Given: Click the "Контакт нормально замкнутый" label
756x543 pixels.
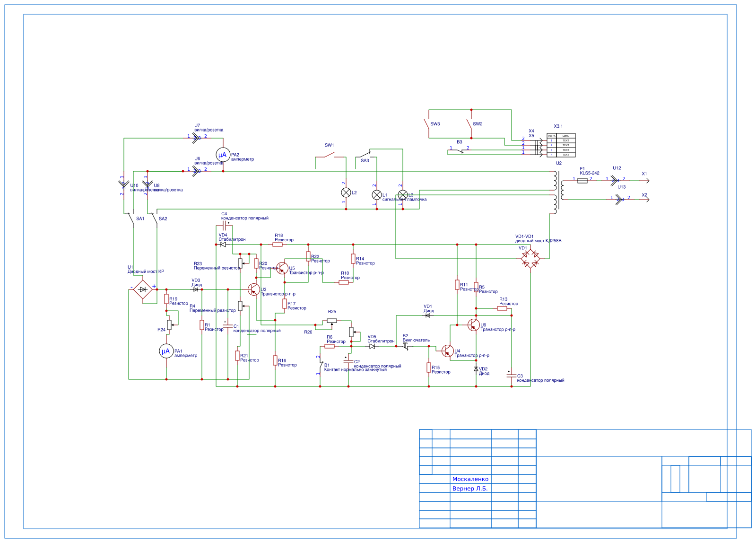Looking at the screenshot, I should [356, 369].
